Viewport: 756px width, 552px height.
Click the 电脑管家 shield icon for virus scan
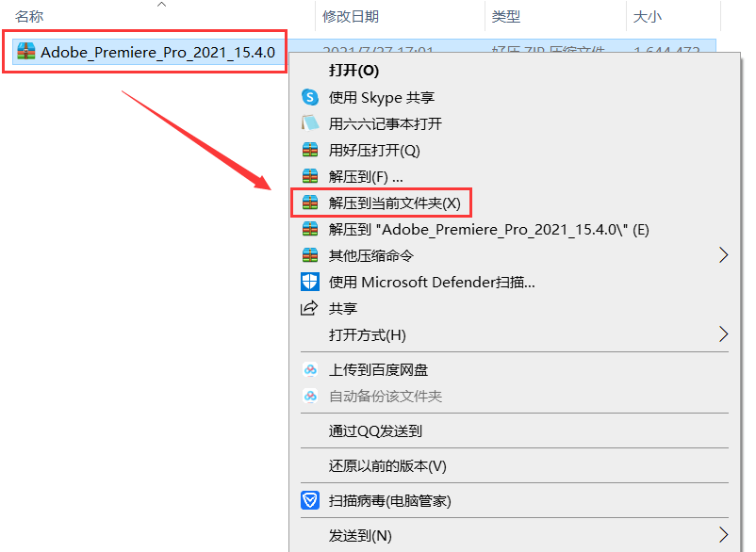pos(310,500)
